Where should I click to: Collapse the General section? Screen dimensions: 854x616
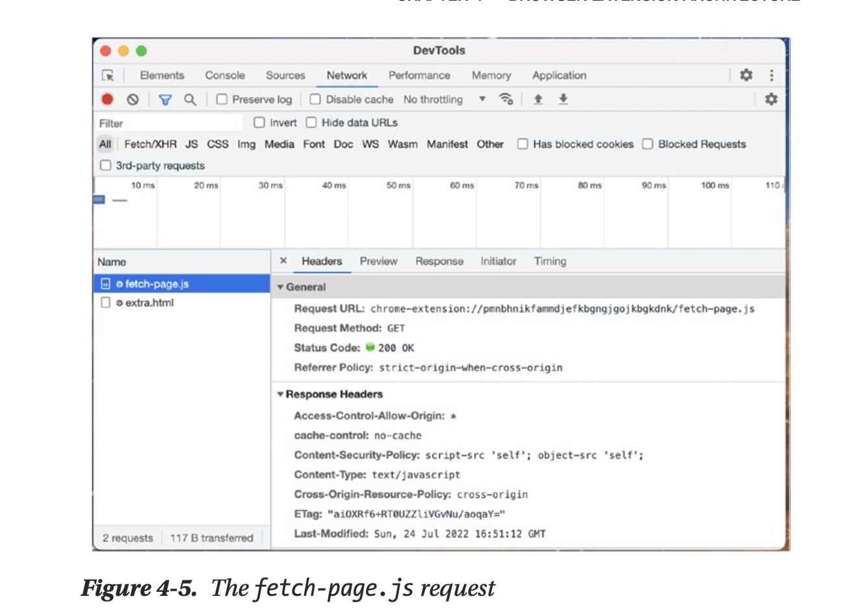click(281, 287)
